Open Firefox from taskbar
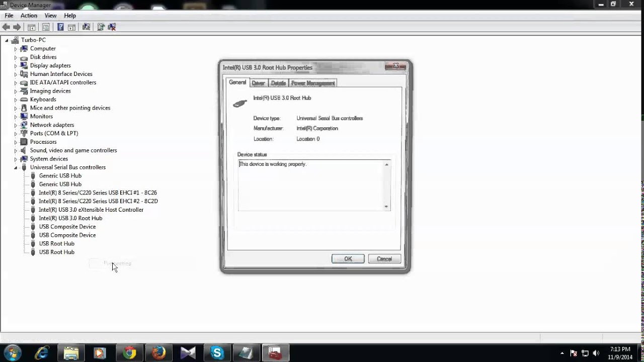Viewport: 644px width, 362px height. coord(159,353)
